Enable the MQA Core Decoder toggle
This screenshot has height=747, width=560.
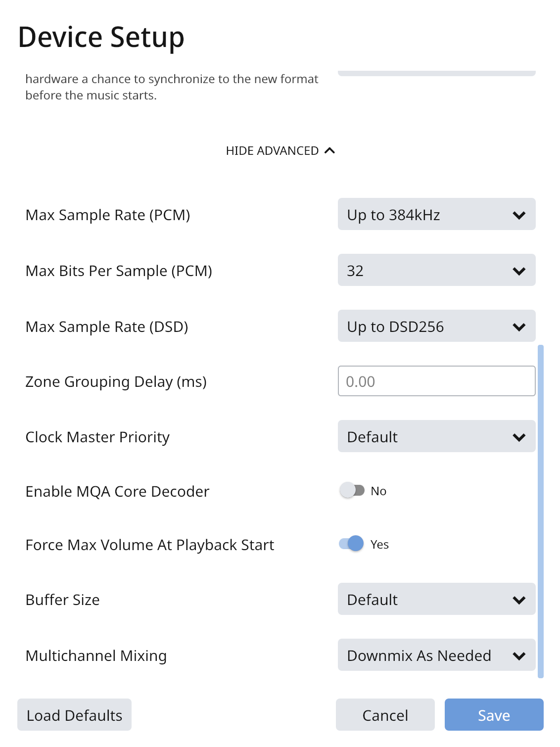tap(352, 491)
